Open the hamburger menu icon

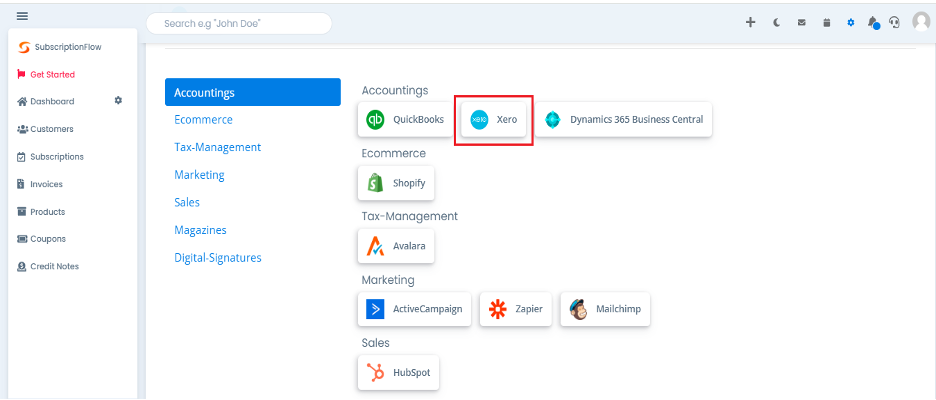(22, 16)
